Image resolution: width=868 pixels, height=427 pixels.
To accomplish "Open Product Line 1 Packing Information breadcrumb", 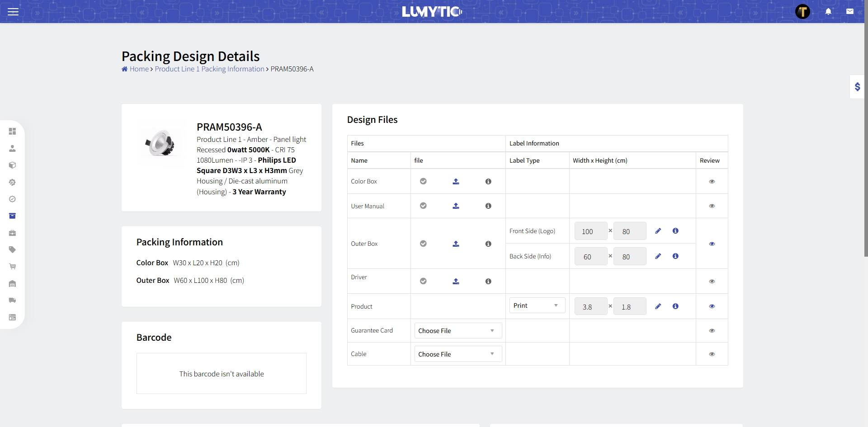I will tap(209, 69).
